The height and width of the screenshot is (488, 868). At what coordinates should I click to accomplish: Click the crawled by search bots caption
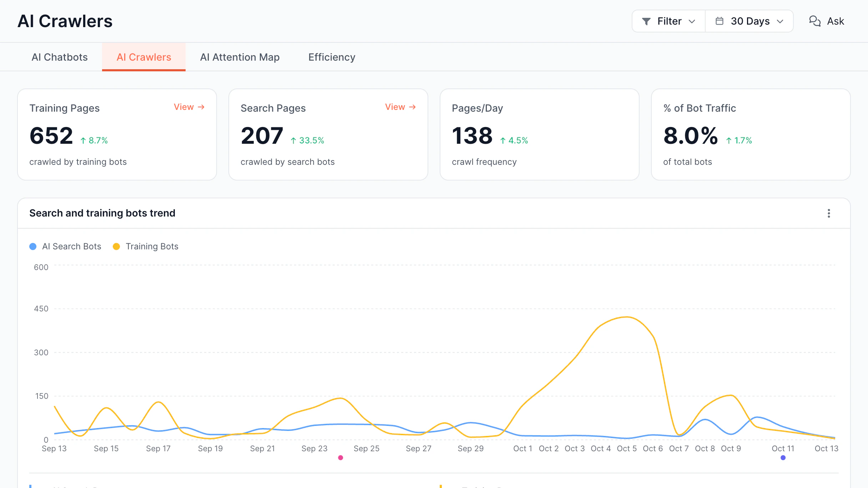[x=288, y=162]
